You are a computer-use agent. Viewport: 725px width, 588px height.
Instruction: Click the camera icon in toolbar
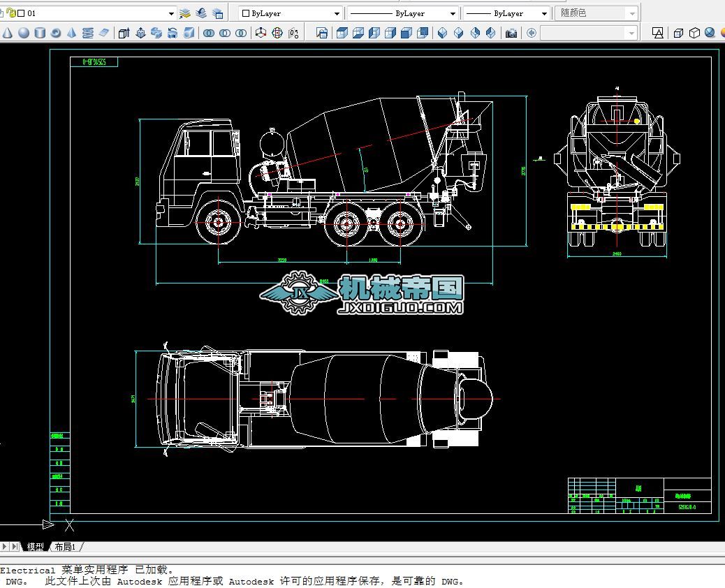pyautogui.click(x=511, y=33)
